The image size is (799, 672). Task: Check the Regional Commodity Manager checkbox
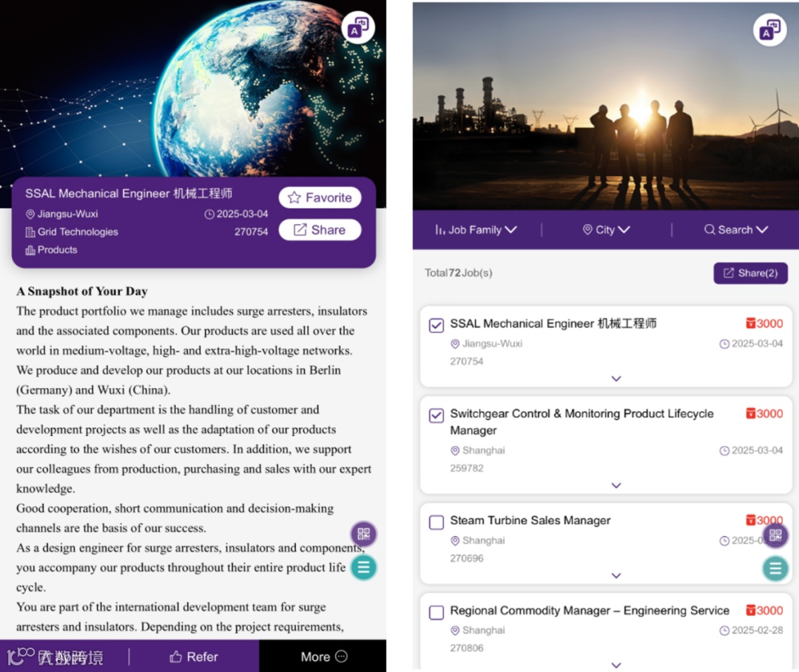[436, 612]
